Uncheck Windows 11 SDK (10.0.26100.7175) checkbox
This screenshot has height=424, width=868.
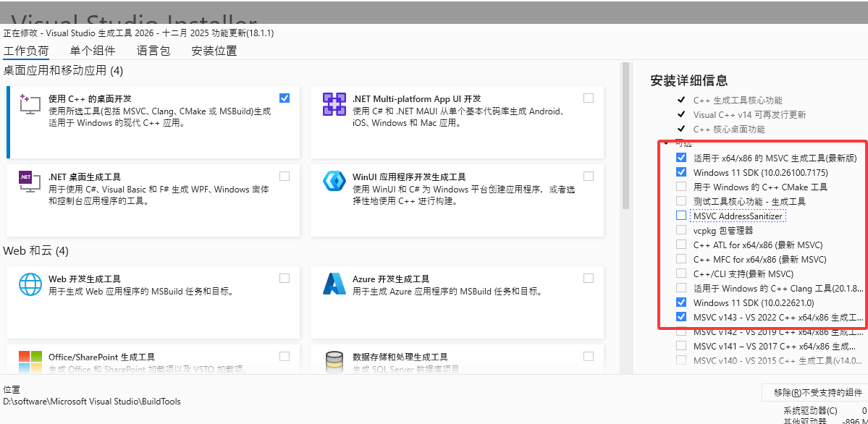[681, 172]
